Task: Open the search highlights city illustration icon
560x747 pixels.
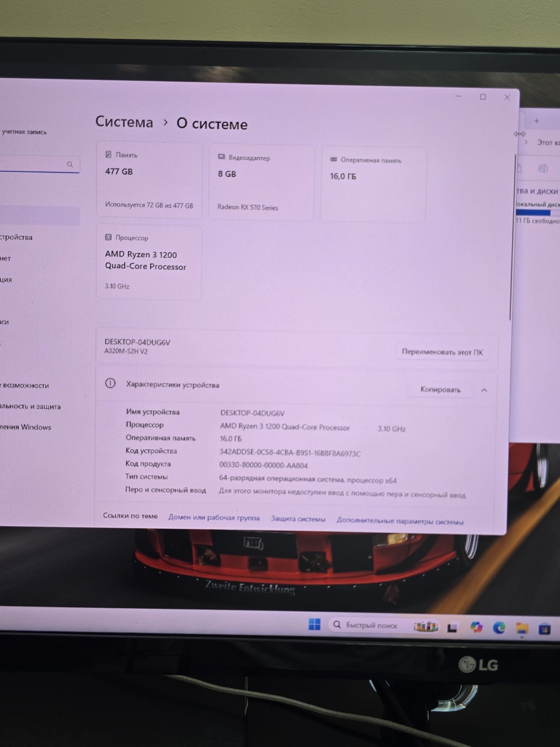Action: [425, 626]
